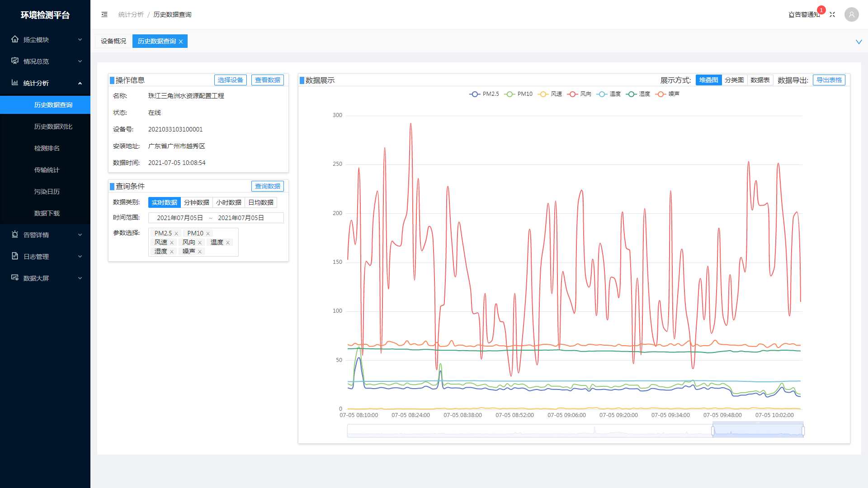Open 检测排名 sidebar item
868x488 pixels.
45,148
